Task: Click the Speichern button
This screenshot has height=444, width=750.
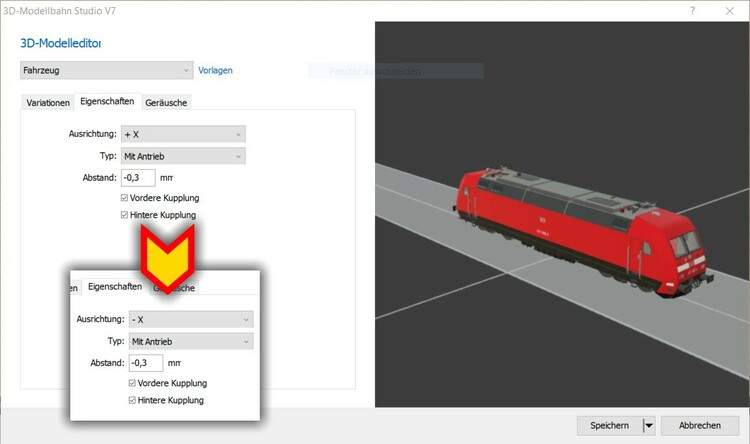Action: click(x=609, y=425)
